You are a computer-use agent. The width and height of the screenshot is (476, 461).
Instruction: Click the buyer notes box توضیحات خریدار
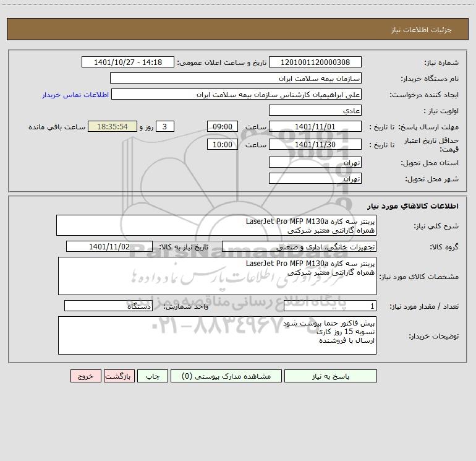tap(217, 335)
